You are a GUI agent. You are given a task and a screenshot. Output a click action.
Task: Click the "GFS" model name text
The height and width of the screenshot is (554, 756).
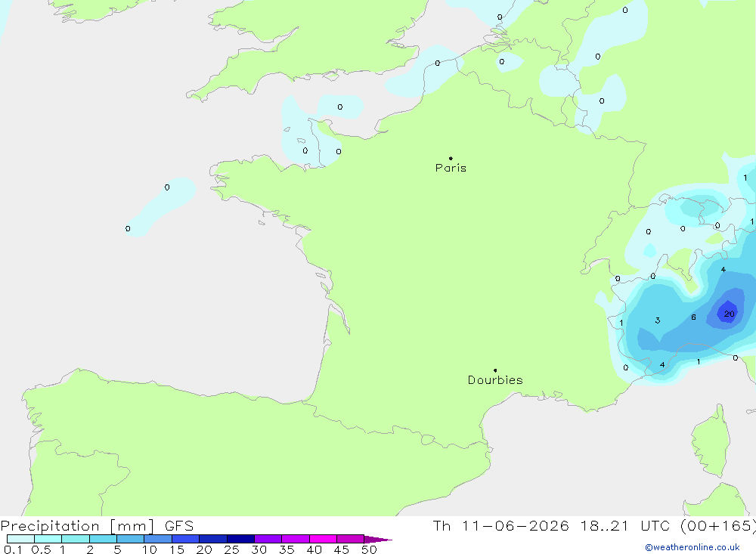pos(179,526)
